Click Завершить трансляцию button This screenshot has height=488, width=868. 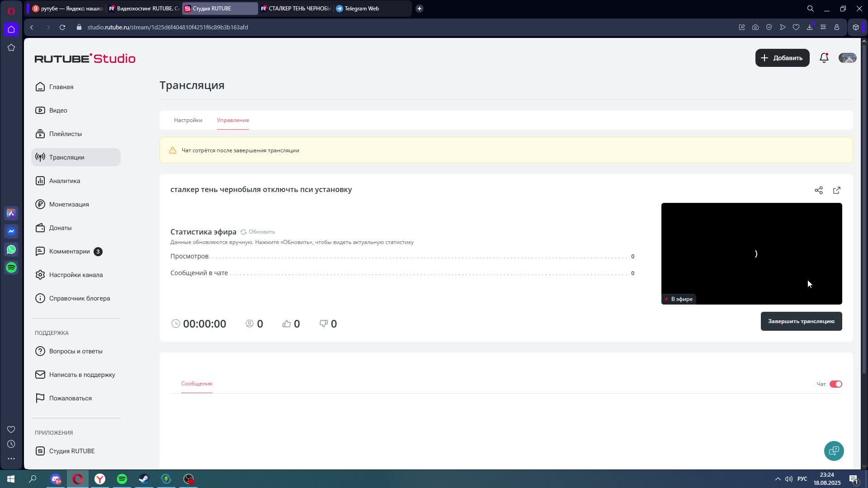click(801, 321)
